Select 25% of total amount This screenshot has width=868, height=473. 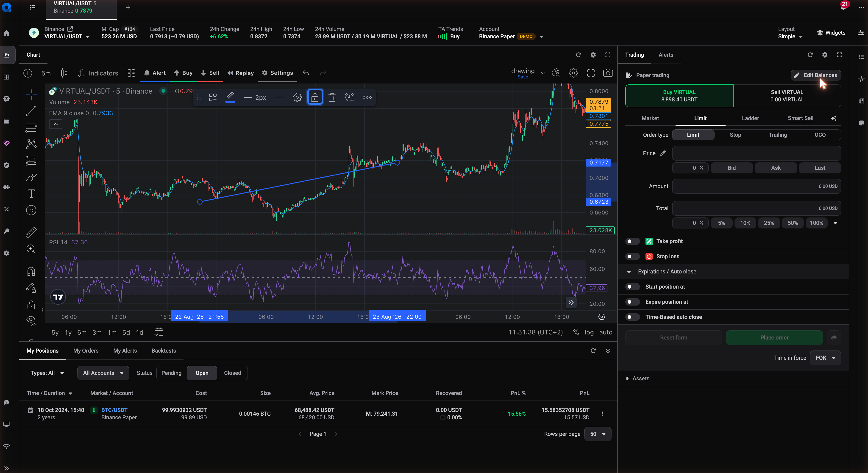click(769, 223)
